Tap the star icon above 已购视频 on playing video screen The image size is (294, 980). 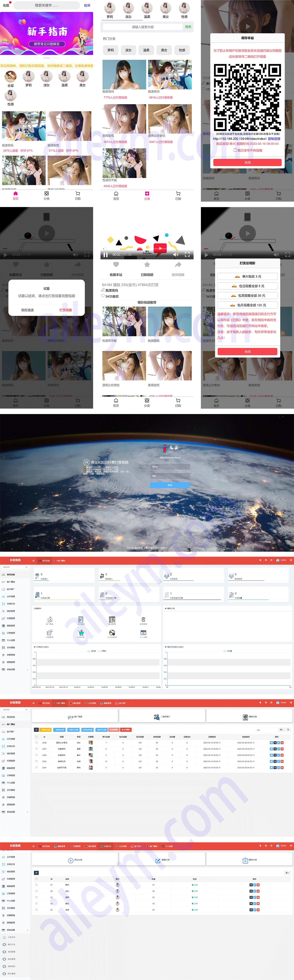tap(147, 265)
